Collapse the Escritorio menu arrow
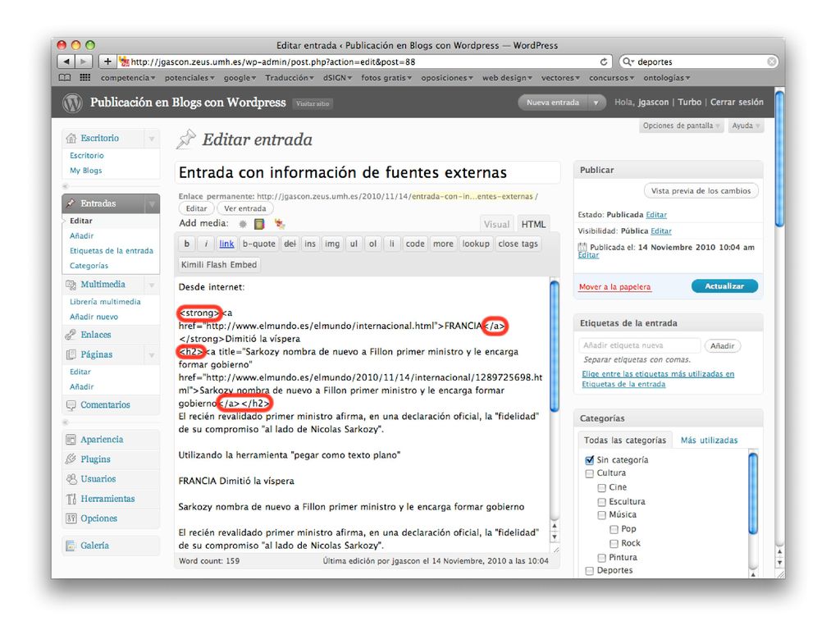Image resolution: width=840 pixels, height=630 pixels. (x=152, y=139)
